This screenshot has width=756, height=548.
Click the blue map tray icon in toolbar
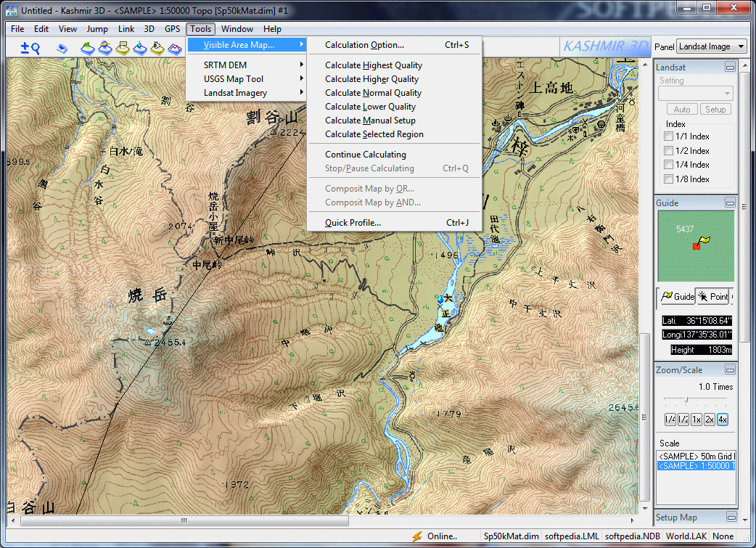click(62, 48)
